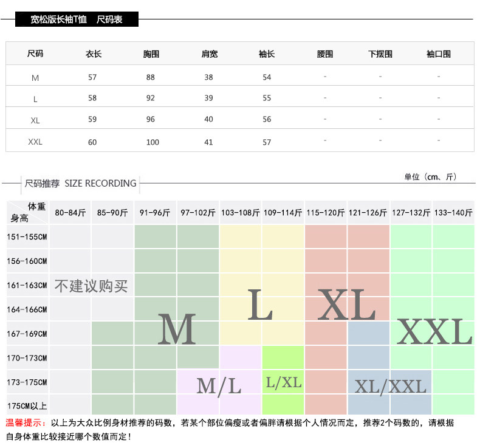The height and width of the screenshot is (448, 480).
Task: Click the 宽松版长袖T恤 尺码表 title banner
Action: 77,19
